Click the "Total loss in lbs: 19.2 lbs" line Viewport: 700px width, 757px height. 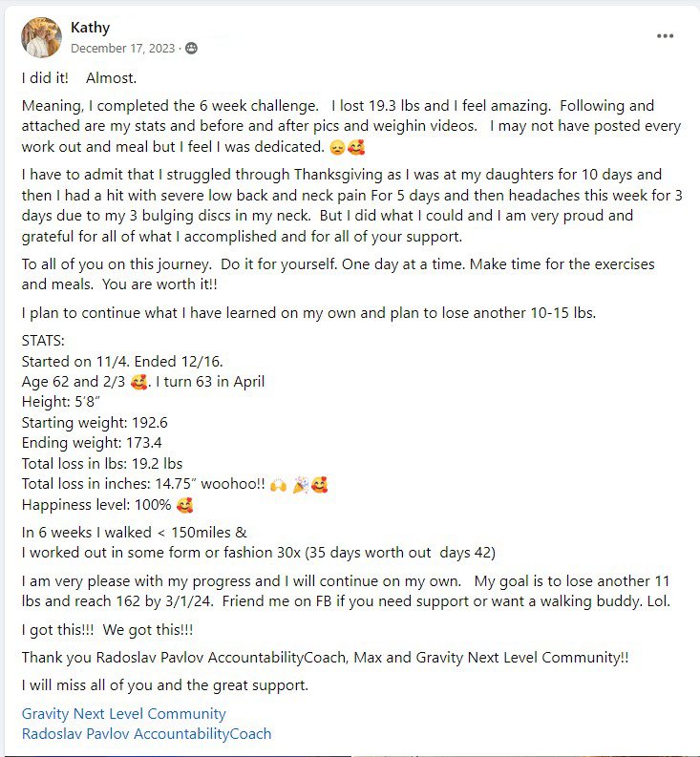point(101,464)
